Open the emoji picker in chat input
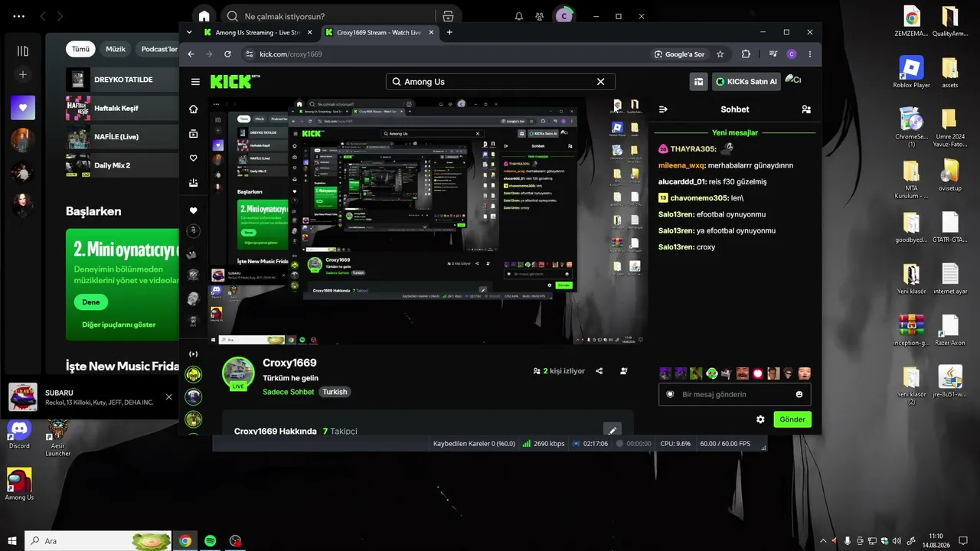Image resolution: width=980 pixels, height=551 pixels. [799, 394]
